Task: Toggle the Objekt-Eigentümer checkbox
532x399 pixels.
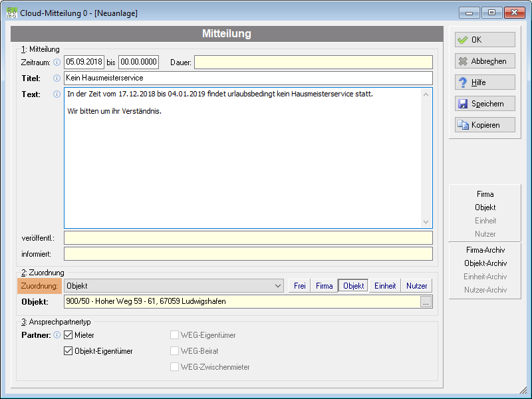Action: point(68,351)
